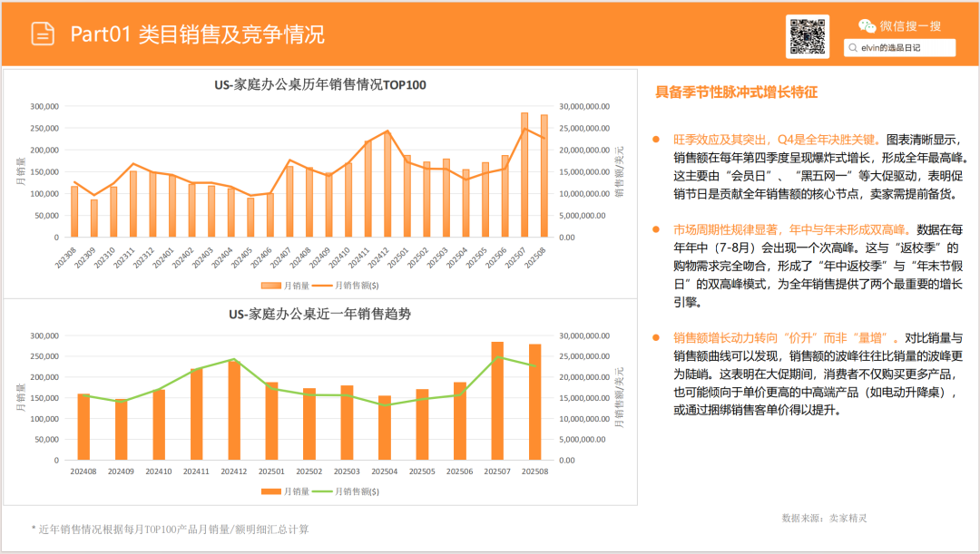The image size is (980, 554).
Task: Click the orange bullet before 销售额增长动力转向
Action: coord(656,337)
